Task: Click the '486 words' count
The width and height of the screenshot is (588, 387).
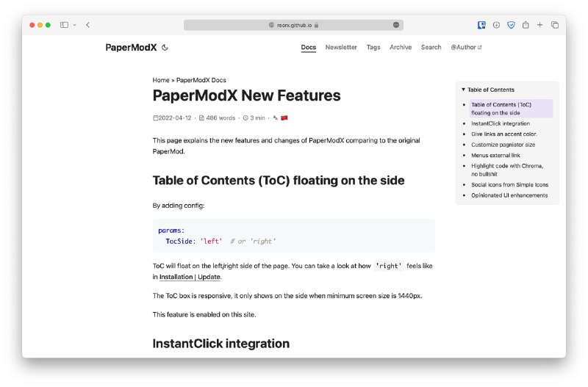Action: tap(217, 118)
